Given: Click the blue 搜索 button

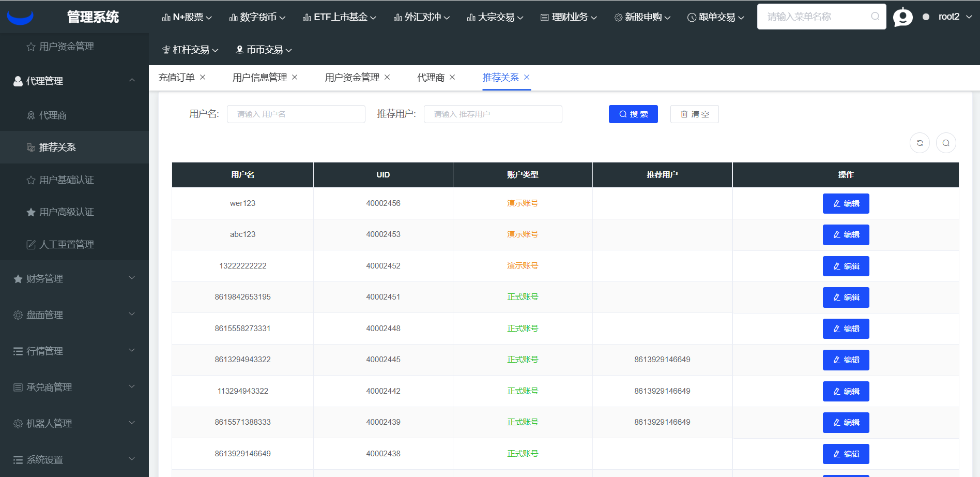Looking at the screenshot, I should click(633, 114).
